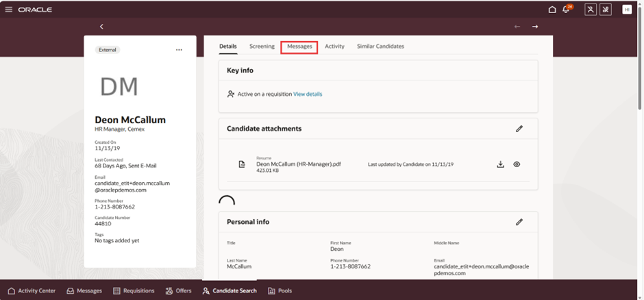644x300 pixels.
Task: Open the Messages tab of candidate
Action: pyautogui.click(x=299, y=47)
